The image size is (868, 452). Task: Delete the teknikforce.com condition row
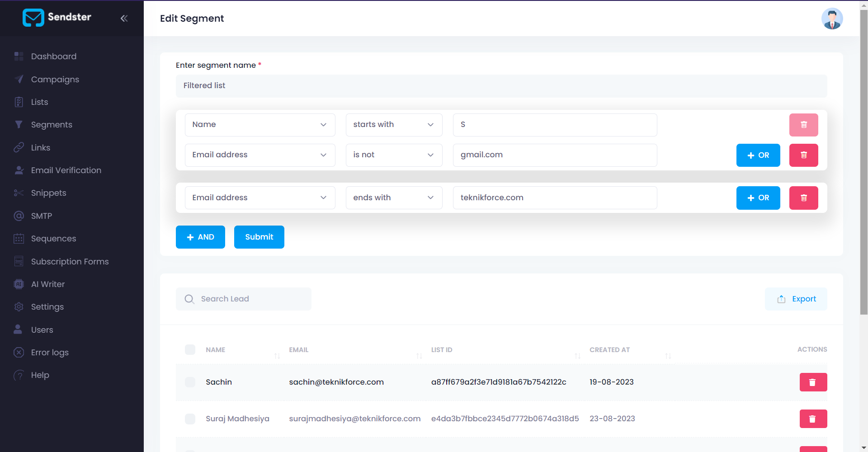(803, 198)
